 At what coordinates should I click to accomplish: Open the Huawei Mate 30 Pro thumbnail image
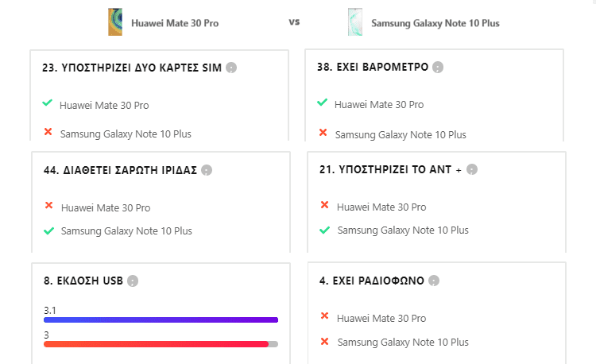click(115, 22)
